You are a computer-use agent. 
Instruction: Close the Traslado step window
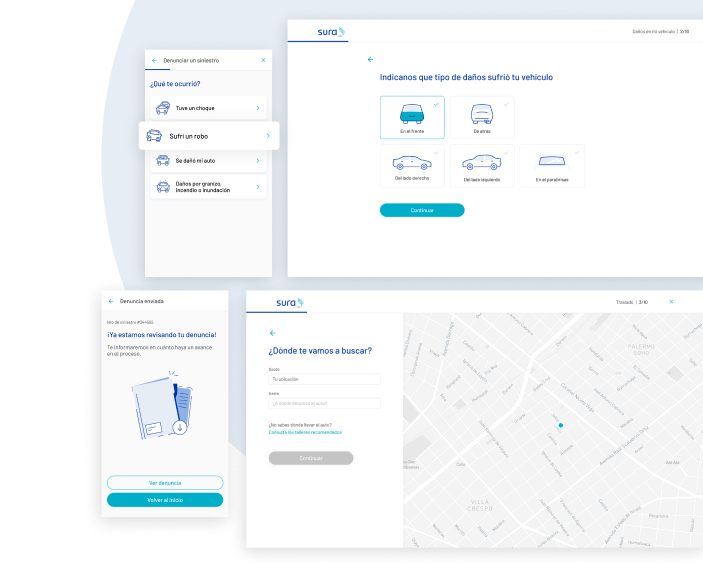click(671, 301)
